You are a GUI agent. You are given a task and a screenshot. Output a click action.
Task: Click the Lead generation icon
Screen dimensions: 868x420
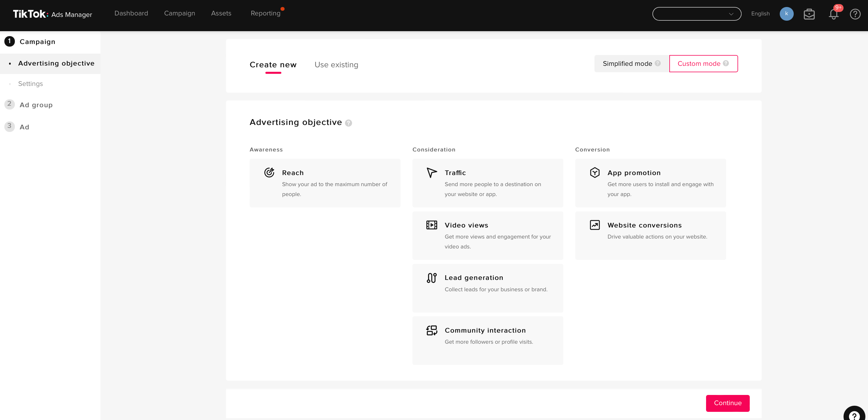click(431, 278)
